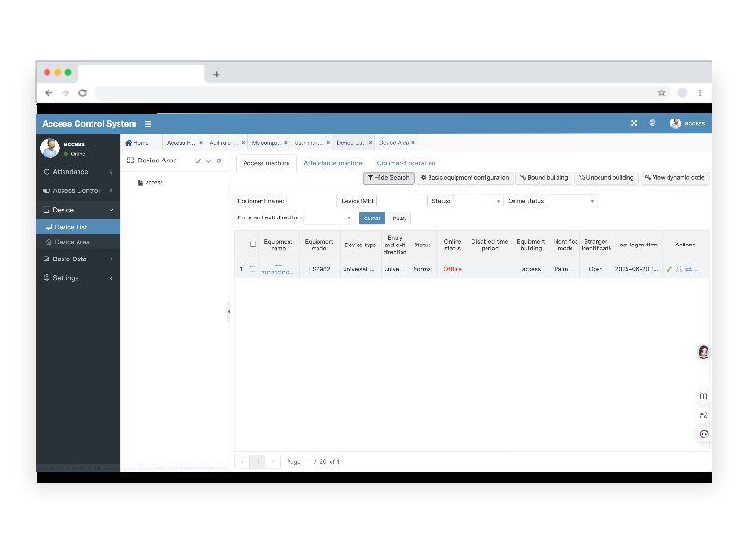Refresh the Device Area tree
The width and height of the screenshot is (747, 560).
pyautogui.click(x=218, y=161)
